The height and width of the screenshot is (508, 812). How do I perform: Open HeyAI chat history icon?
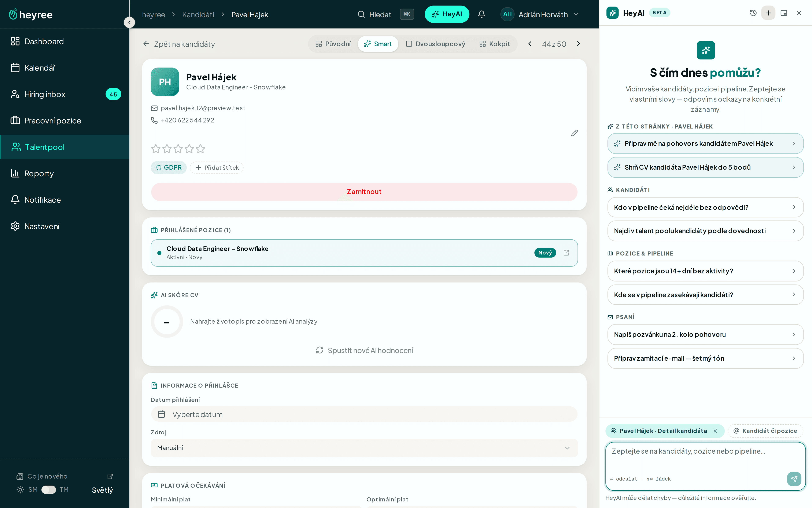753,13
